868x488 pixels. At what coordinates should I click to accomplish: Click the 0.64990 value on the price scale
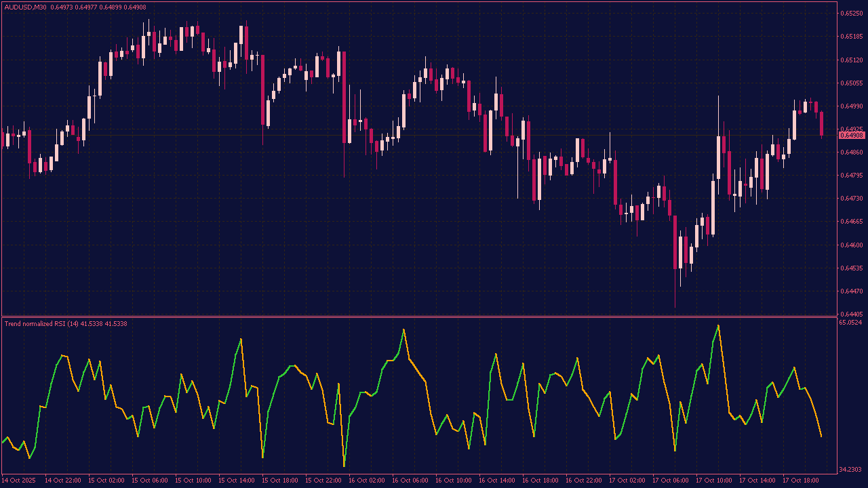[x=850, y=106]
